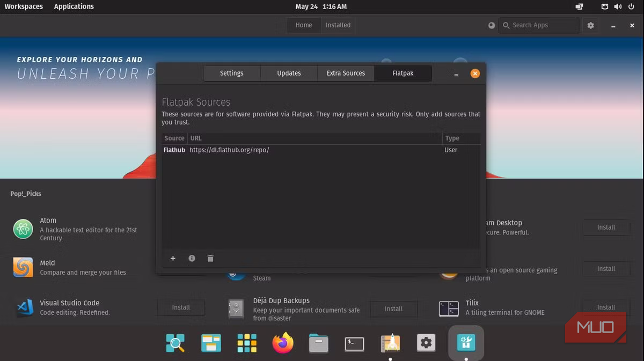Click the Atom app title
Image resolution: width=644 pixels, height=361 pixels.
pos(48,220)
